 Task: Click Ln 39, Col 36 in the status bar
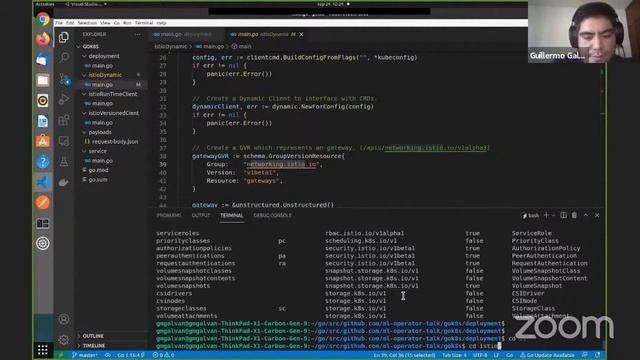point(404,355)
